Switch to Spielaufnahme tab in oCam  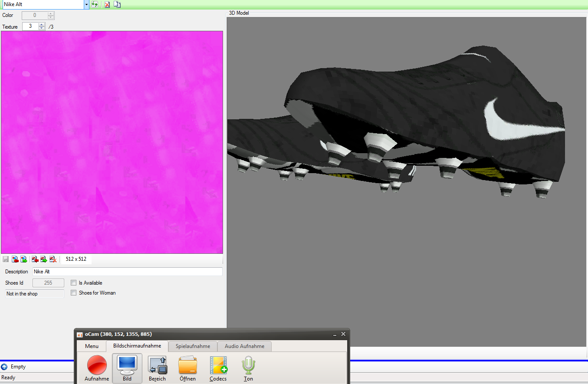pos(193,346)
